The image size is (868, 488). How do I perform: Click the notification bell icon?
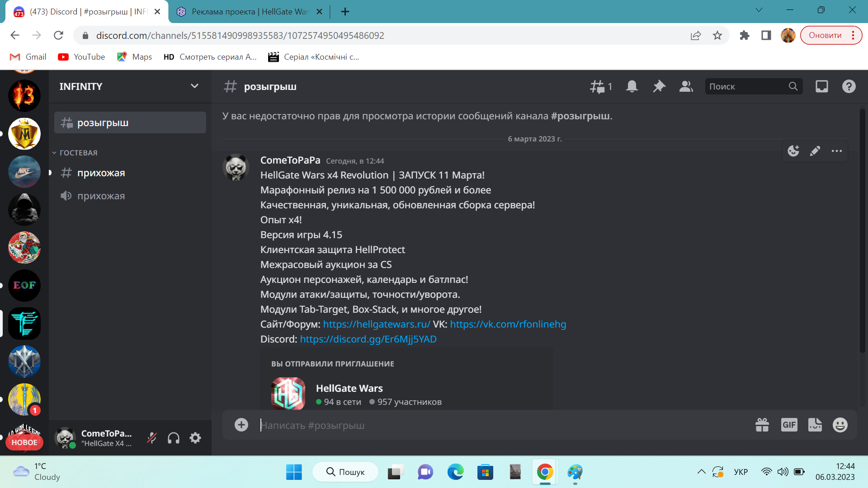coord(632,86)
